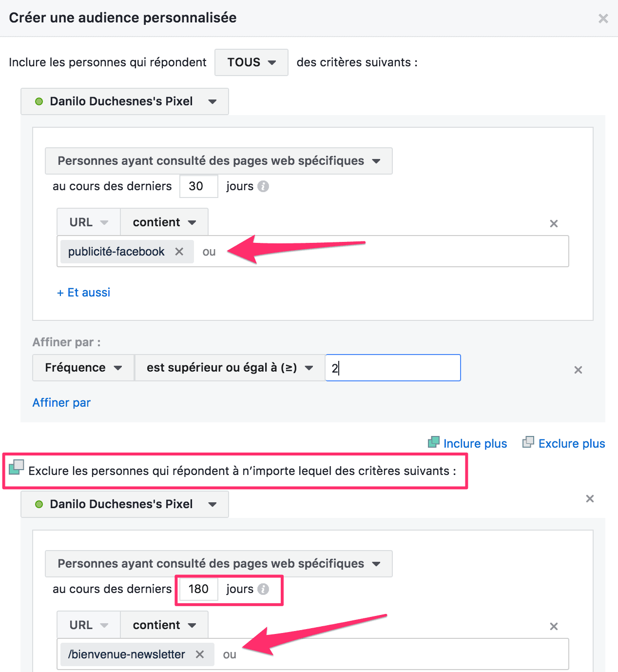The width and height of the screenshot is (618, 672).
Task: Delete the first URL contient rule
Action: 554,224
